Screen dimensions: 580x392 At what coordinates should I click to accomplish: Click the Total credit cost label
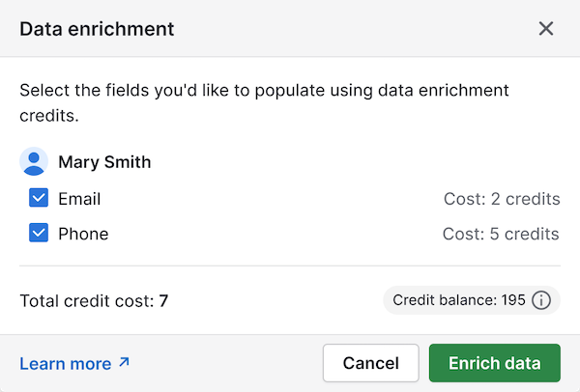coord(87,300)
